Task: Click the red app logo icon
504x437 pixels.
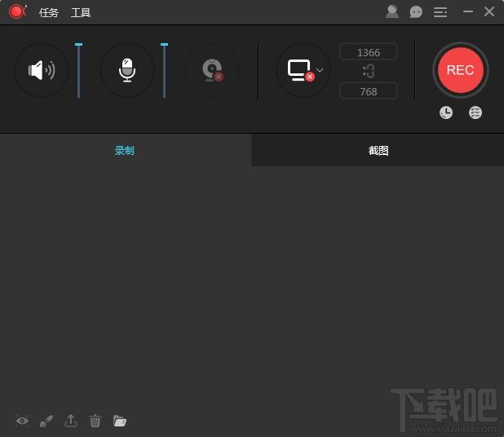Action: 17,12
